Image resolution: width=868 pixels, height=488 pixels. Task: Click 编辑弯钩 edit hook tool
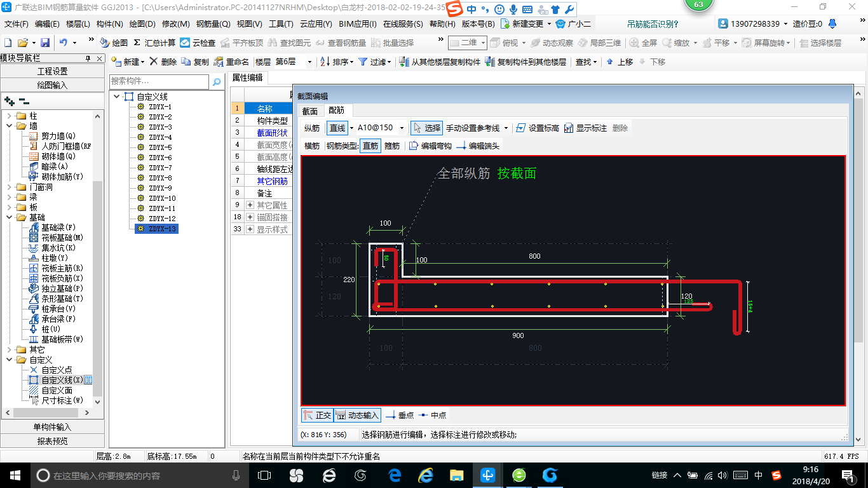[430, 146]
